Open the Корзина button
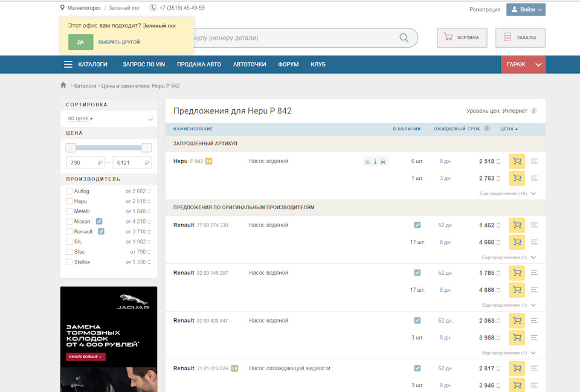The image size is (580, 392). [462, 37]
